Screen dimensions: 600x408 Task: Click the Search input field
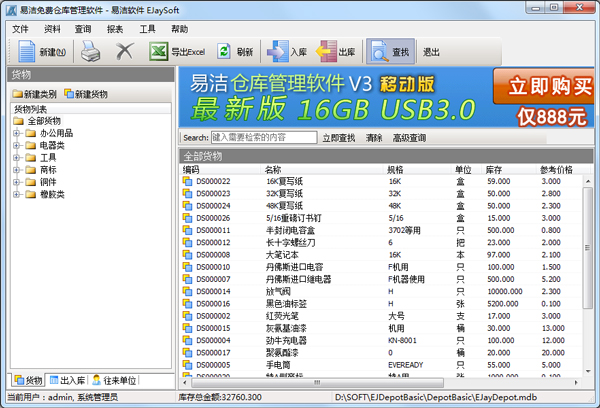[262, 137]
